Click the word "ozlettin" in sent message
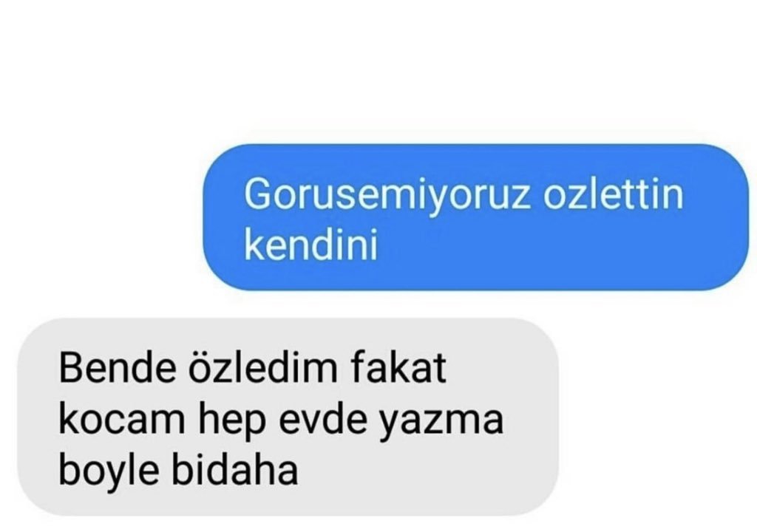 [x=614, y=194]
